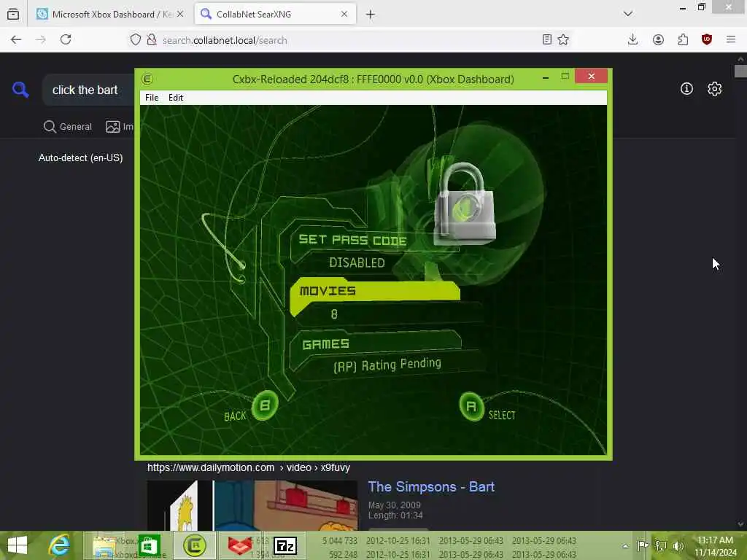This screenshot has height=560, width=747.
Task: Open the browser hamburger menu
Action: point(731,40)
